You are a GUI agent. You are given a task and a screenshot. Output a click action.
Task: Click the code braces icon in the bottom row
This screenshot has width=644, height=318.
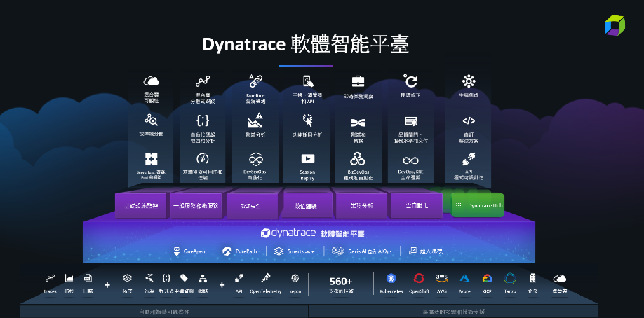pos(166,278)
